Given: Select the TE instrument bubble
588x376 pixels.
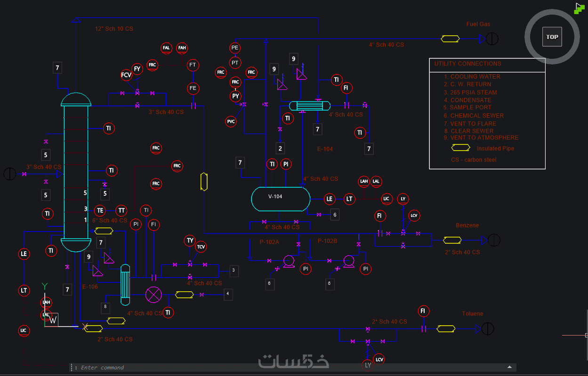Looking at the screenshot, I should 100,210.
